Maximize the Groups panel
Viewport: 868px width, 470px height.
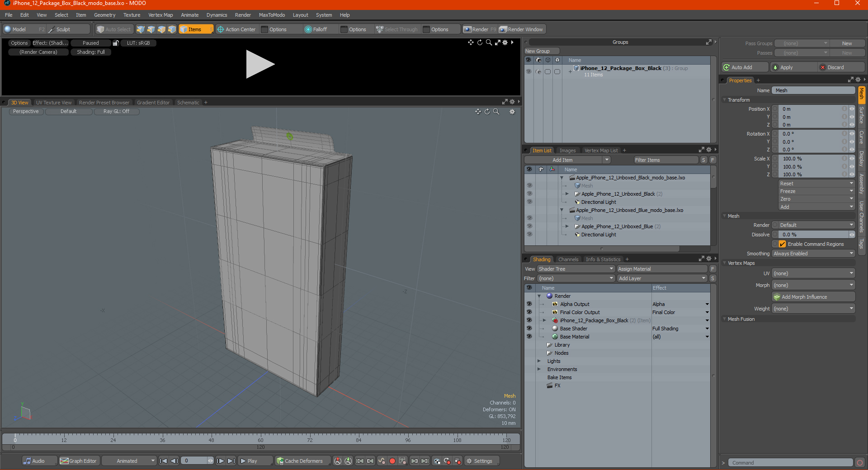coord(708,42)
